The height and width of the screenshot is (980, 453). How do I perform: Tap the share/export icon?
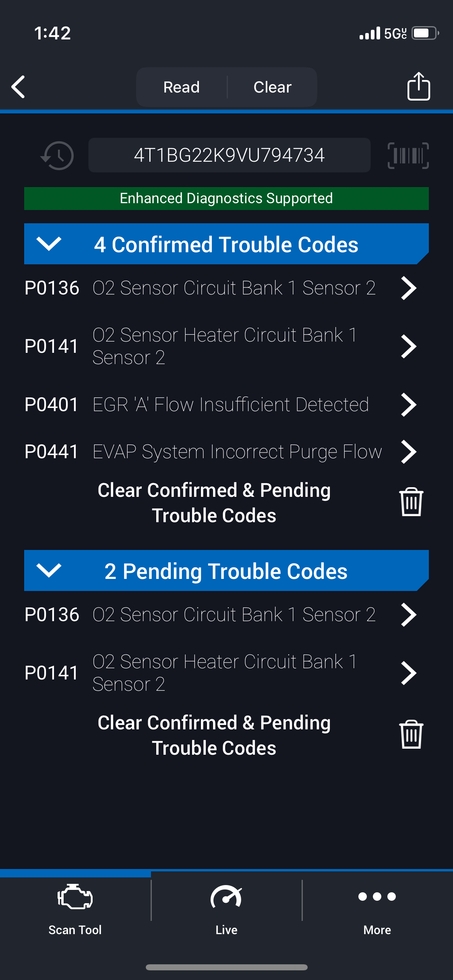pyautogui.click(x=418, y=86)
